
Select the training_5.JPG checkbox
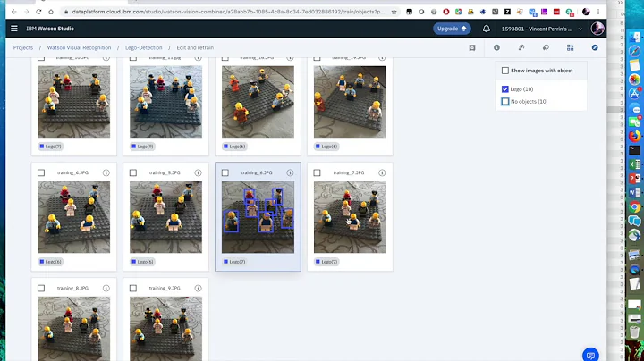tap(133, 172)
